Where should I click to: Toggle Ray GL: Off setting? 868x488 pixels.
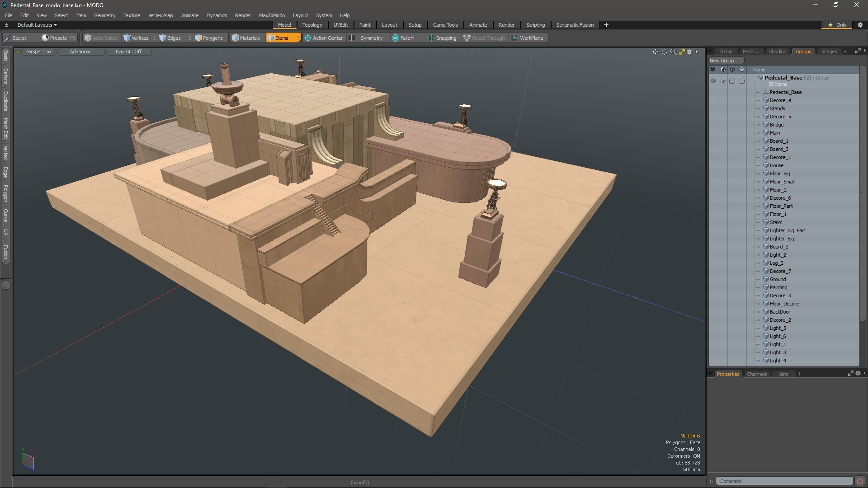(128, 52)
